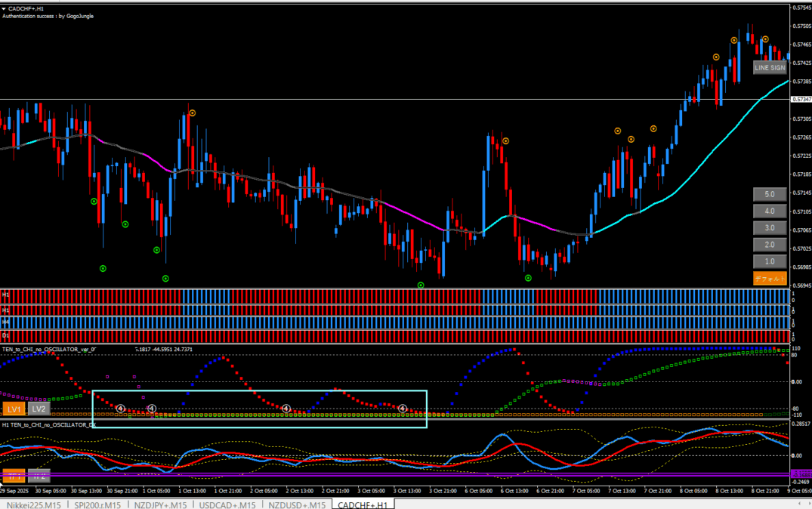The width and height of the screenshot is (812, 509).
Task: Click the 1.0 setting button
Action: click(769, 261)
